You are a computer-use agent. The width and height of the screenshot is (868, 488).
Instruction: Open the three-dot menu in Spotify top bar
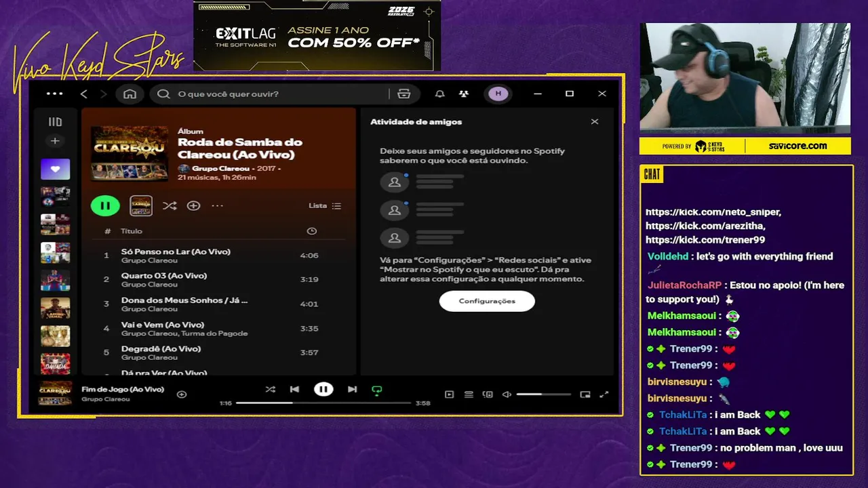(54, 94)
